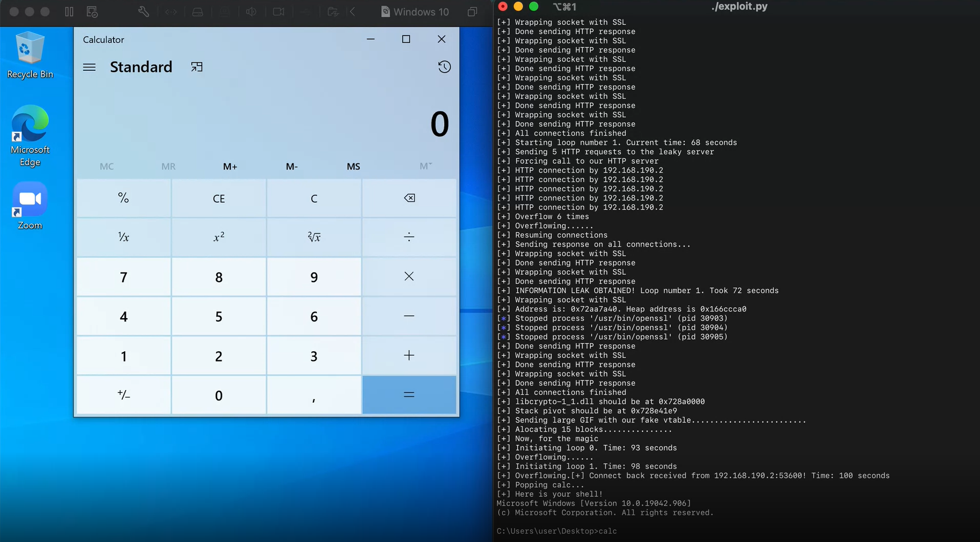Collapse the VM device icons with the chevron
The height and width of the screenshot is (542, 980).
352,11
